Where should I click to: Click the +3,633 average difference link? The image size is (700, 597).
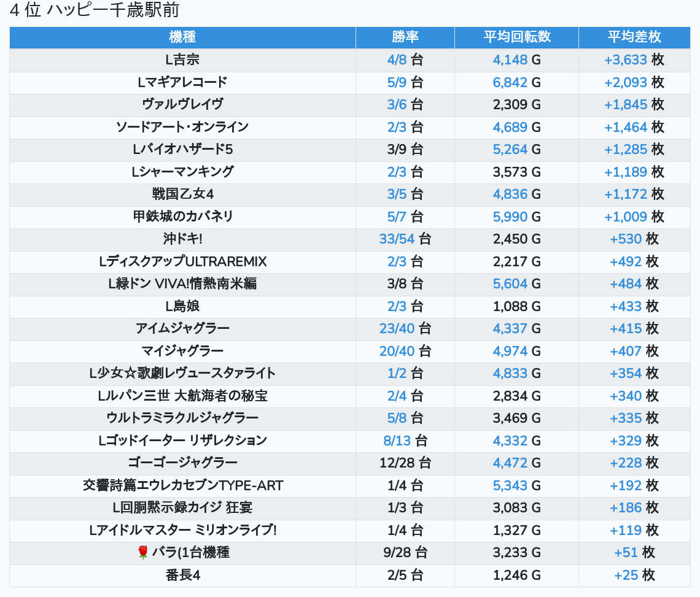click(x=625, y=60)
